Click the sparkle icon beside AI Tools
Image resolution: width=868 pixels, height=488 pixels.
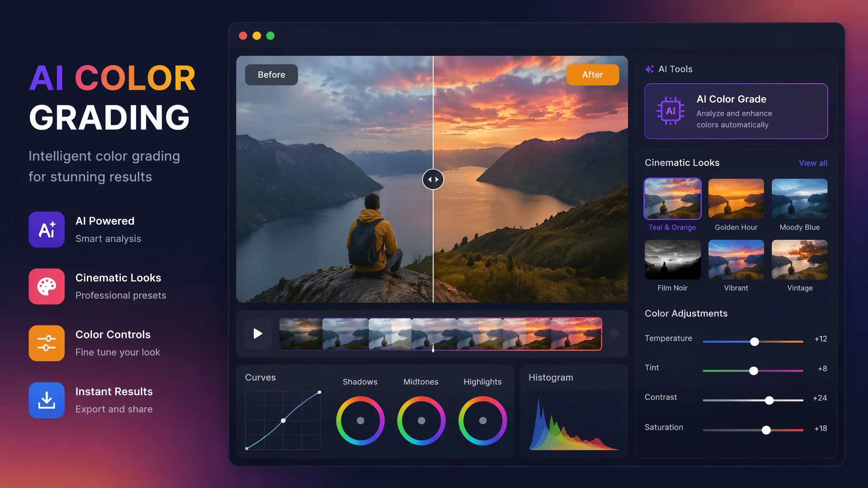[x=649, y=69]
